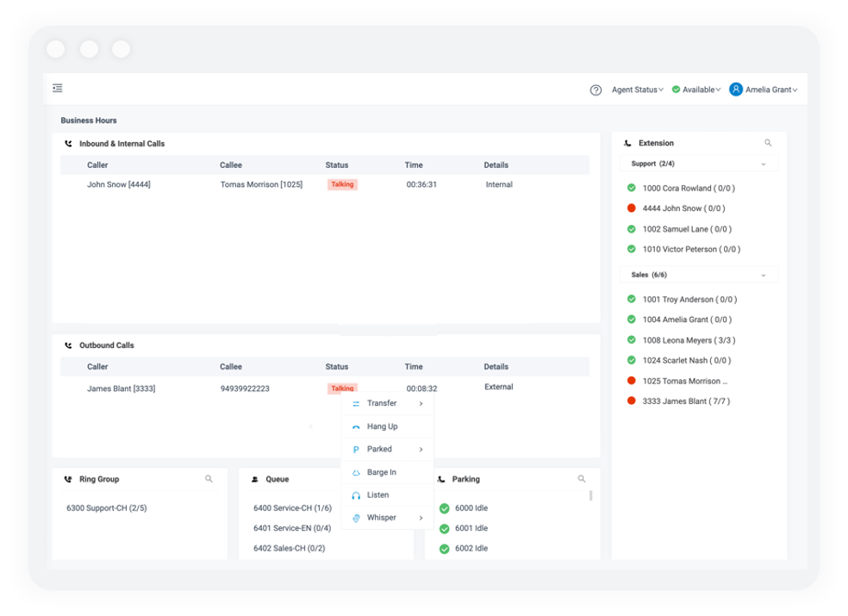Choose Parked in the call context menu
The height and width of the screenshot is (616, 848).
tap(380, 449)
